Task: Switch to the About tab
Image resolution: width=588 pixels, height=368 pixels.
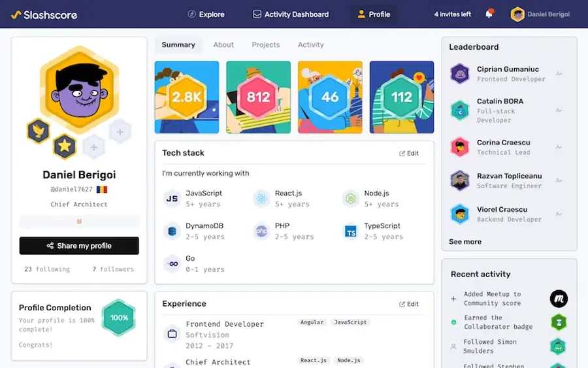Action: click(223, 44)
